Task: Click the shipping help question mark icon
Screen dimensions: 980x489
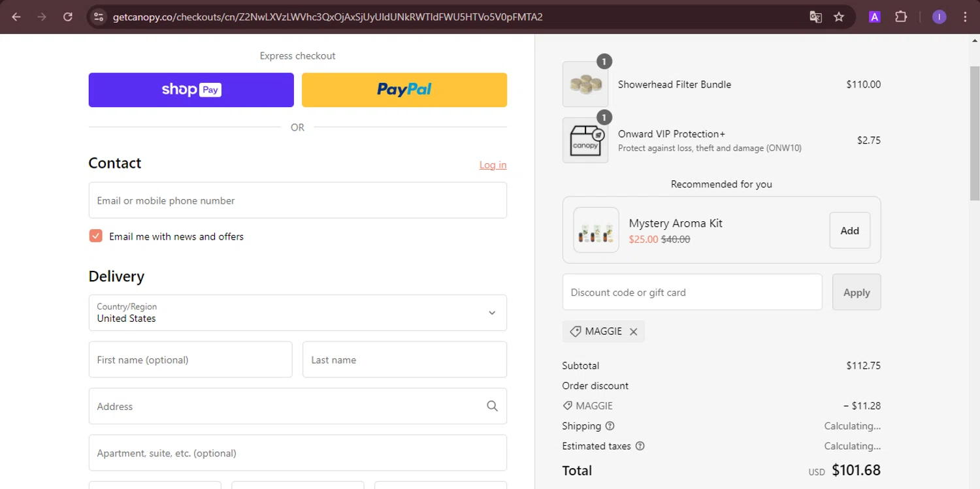Action: pyautogui.click(x=610, y=426)
